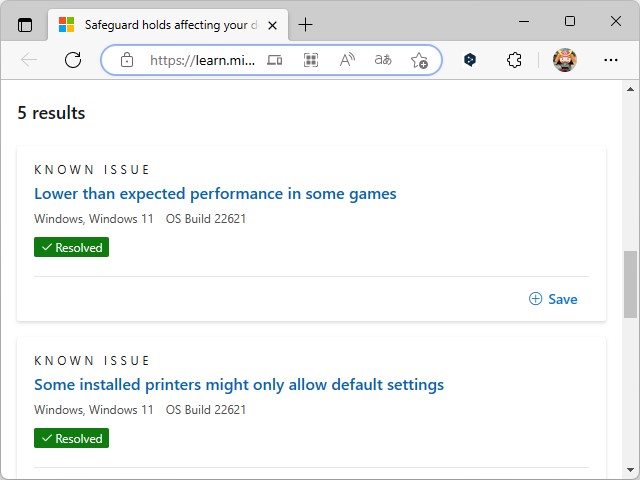Click the scrollbar down arrow
The width and height of the screenshot is (640, 480).
[x=630, y=470]
